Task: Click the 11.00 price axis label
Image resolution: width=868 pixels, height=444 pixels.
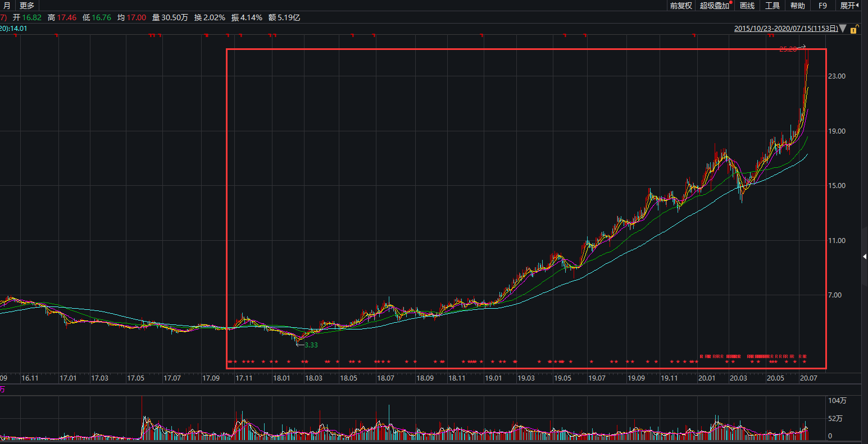Action: (x=837, y=240)
